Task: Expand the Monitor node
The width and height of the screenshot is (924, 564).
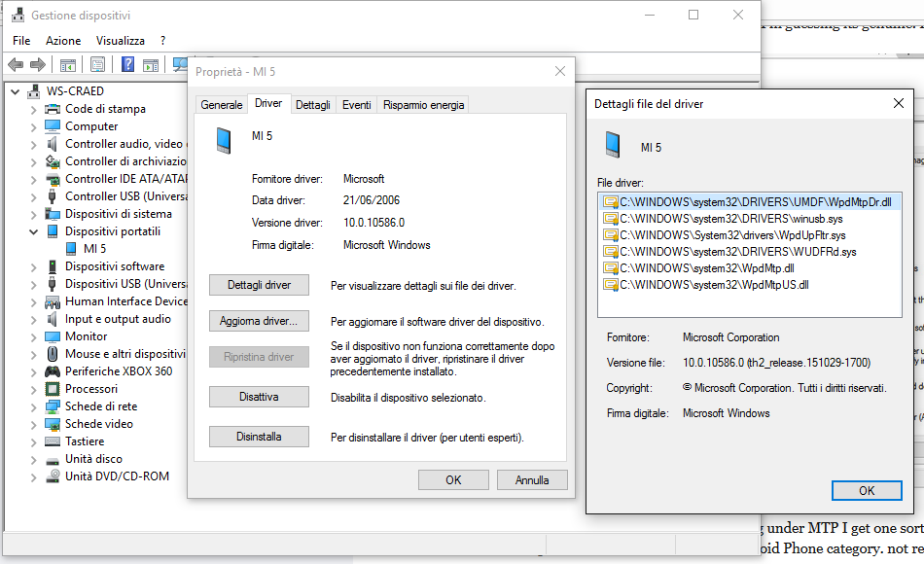Action: (34, 337)
